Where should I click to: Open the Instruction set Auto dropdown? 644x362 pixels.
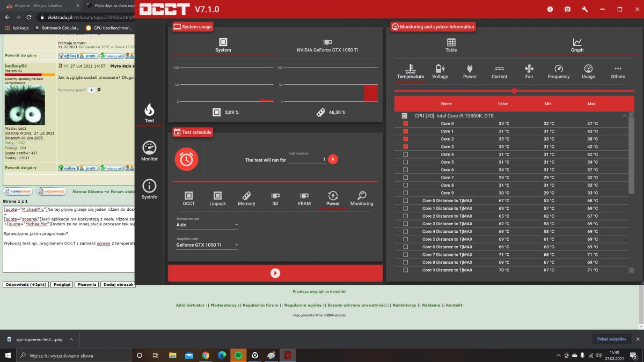tap(208, 225)
